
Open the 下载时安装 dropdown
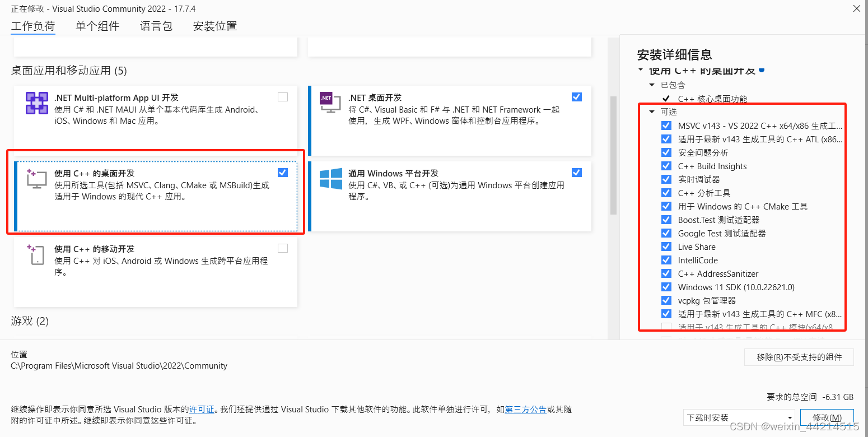(740, 417)
